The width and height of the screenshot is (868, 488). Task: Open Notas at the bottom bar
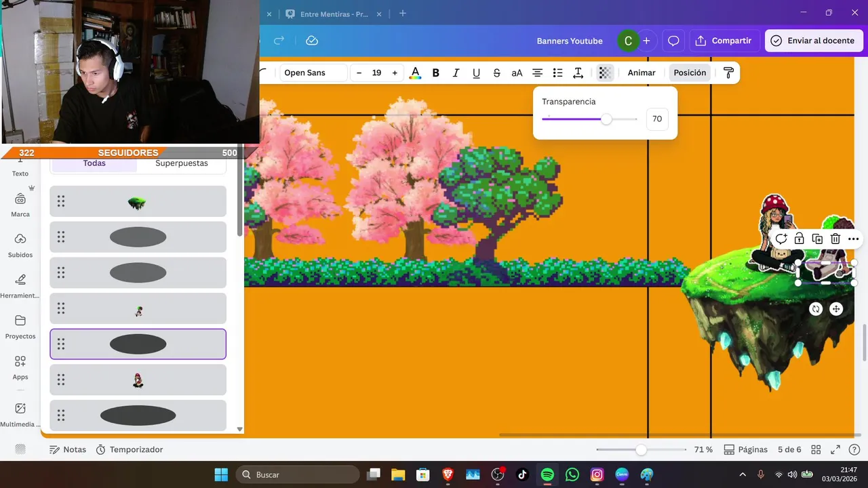pyautogui.click(x=68, y=449)
